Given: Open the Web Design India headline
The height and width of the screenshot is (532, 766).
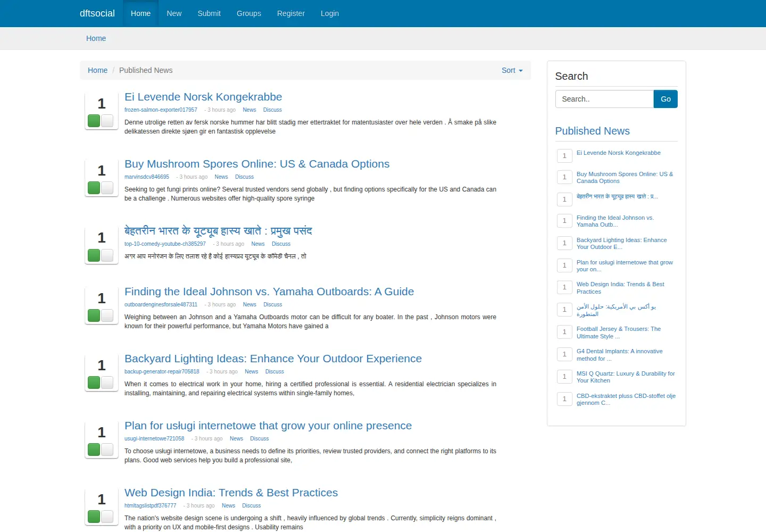Looking at the screenshot, I should coord(231,493).
